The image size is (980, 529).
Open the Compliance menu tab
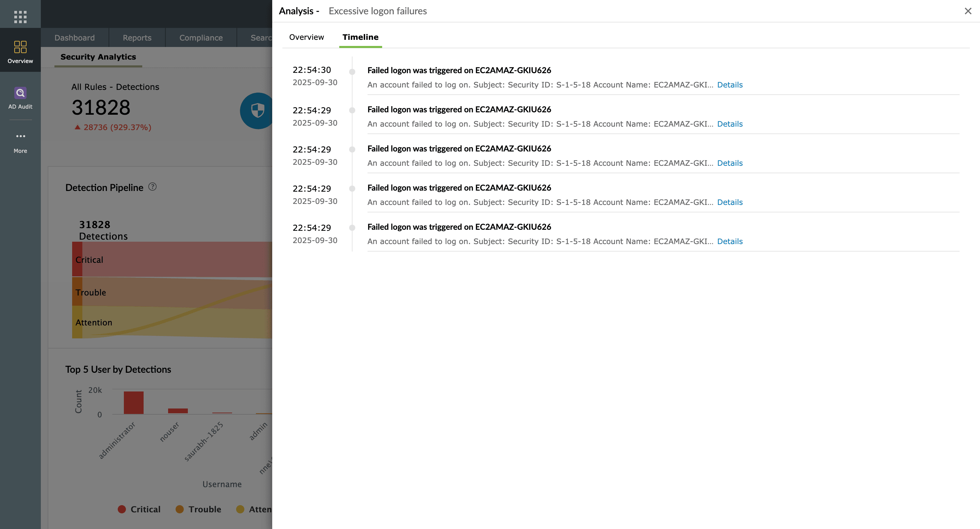point(201,38)
